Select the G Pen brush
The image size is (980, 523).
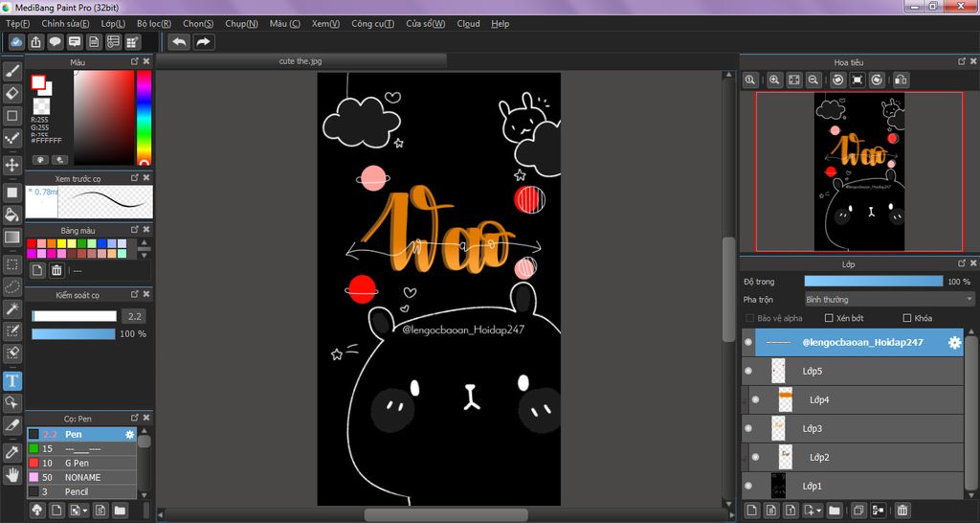click(x=81, y=463)
